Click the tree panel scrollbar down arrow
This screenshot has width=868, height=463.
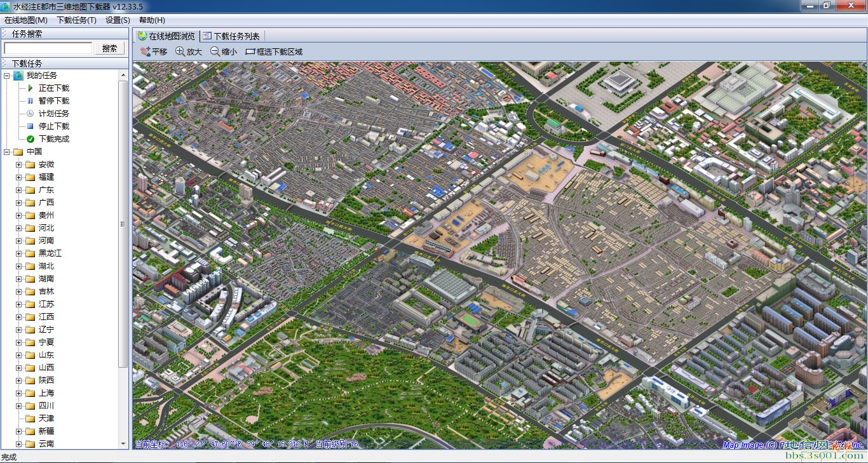(123, 444)
